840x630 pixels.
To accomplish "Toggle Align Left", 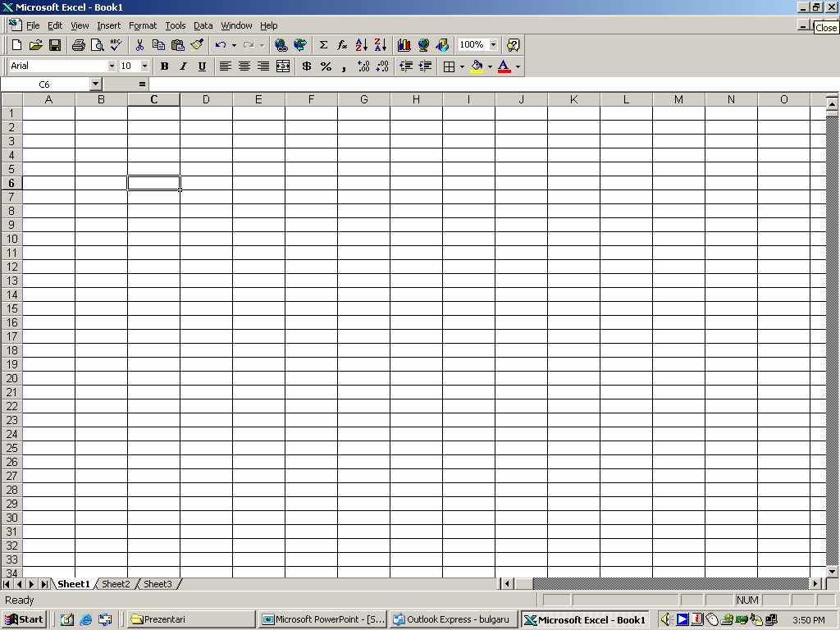I will [226, 66].
